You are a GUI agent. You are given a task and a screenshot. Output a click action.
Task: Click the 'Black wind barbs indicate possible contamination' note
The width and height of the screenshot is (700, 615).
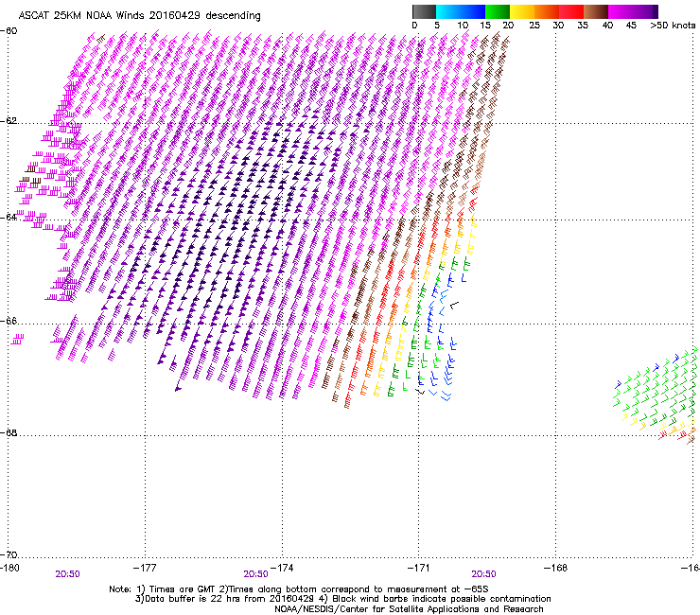(x=442, y=599)
